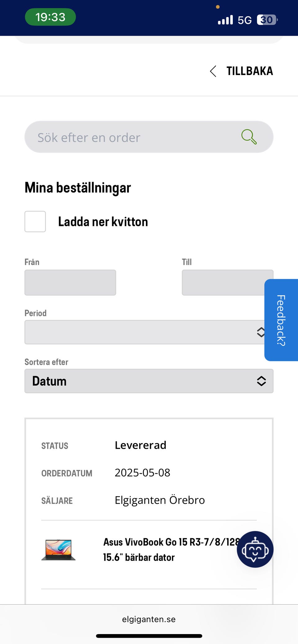The image size is (298, 644).
Task: Open the blue Feedback side tab
Action: point(281,320)
